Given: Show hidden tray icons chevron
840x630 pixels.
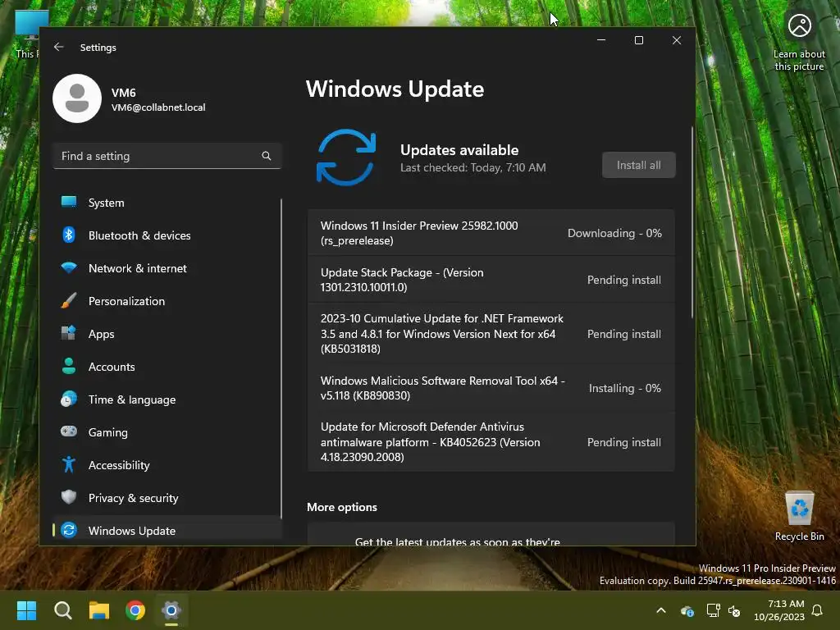Looking at the screenshot, I should [661, 610].
